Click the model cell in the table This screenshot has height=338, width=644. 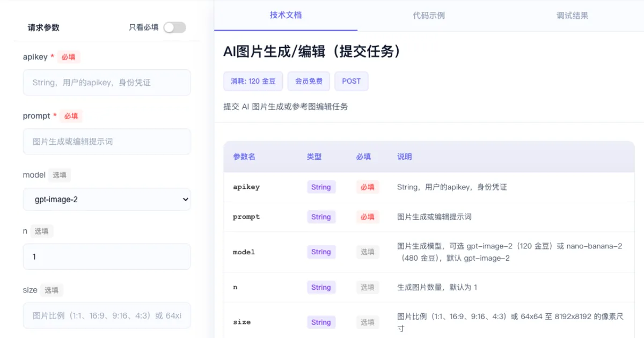pyautogui.click(x=244, y=252)
